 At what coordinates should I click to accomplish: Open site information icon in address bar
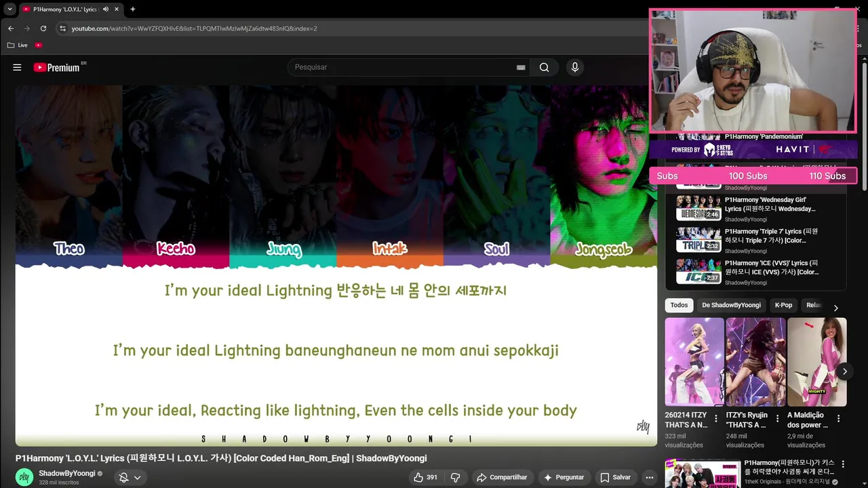tap(62, 28)
